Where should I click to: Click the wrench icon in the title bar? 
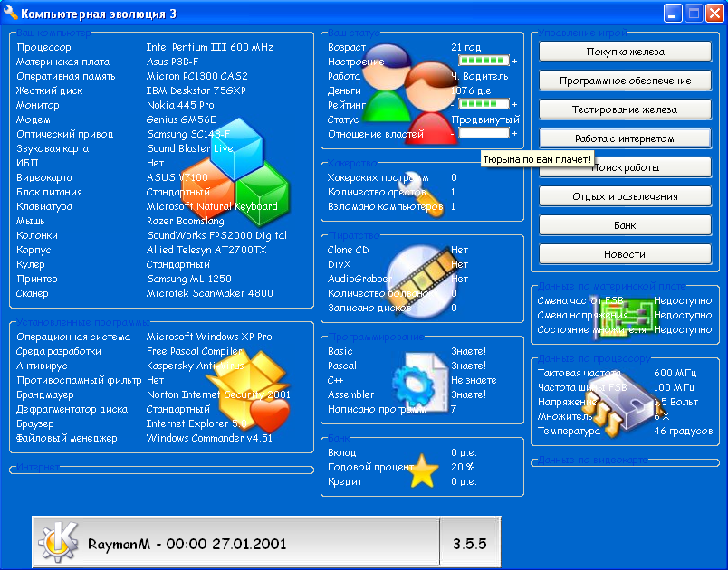pos(10,13)
